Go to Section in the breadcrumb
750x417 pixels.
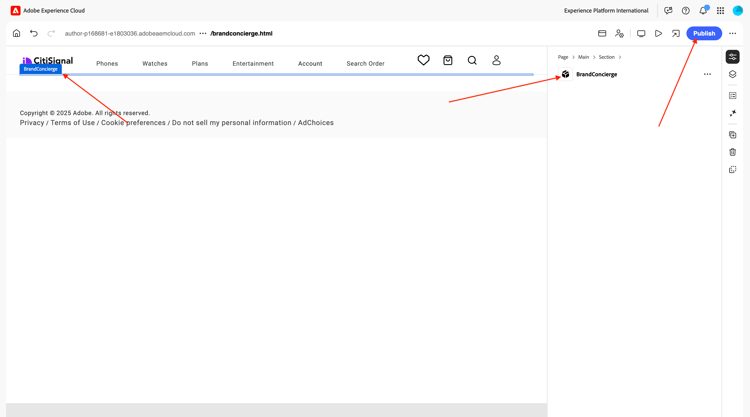607,57
